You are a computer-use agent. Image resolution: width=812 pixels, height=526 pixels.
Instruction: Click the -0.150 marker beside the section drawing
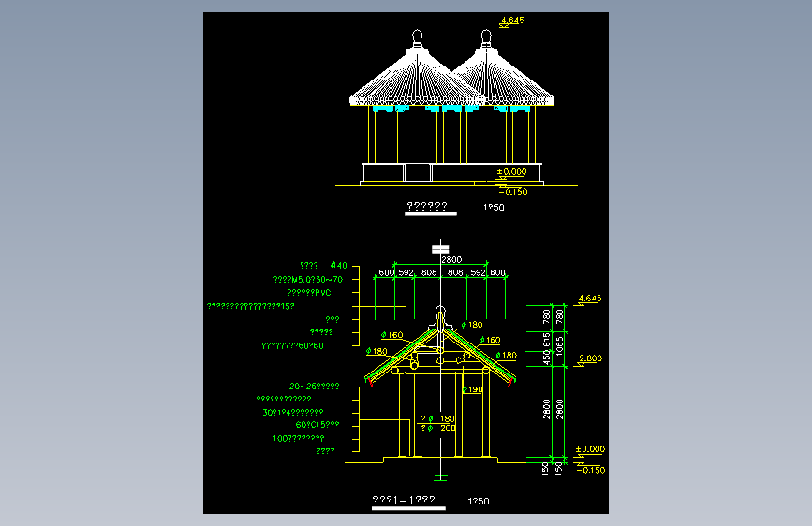coord(591,470)
